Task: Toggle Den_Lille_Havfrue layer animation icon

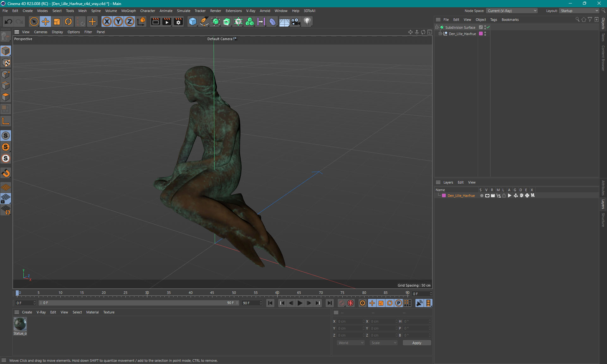Action: [510, 196]
